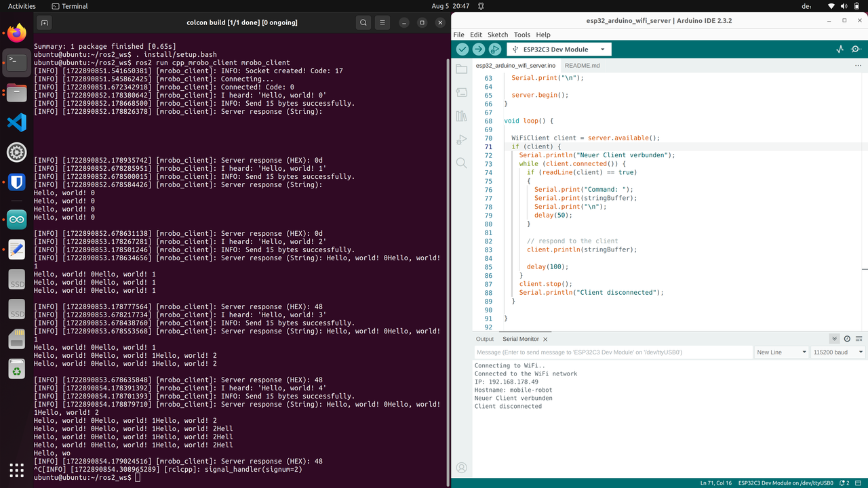Open the Help menu
The height and width of the screenshot is (488, 868).
543,35
